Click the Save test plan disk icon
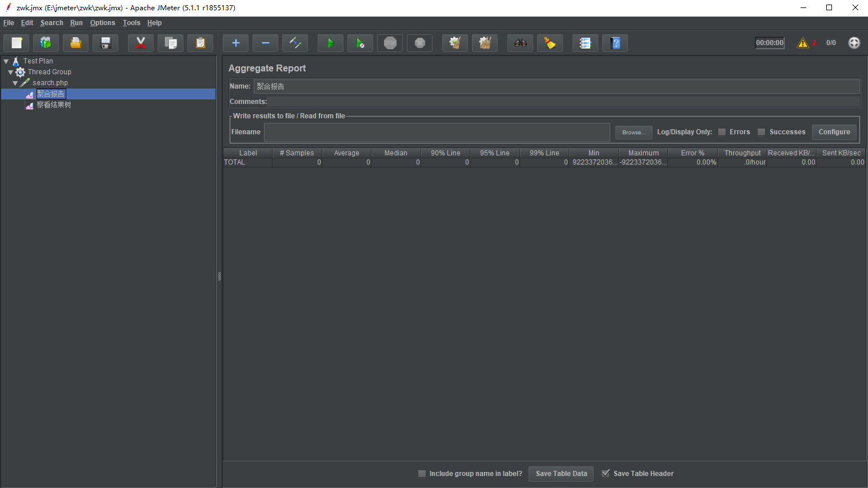 coord(106,43)
